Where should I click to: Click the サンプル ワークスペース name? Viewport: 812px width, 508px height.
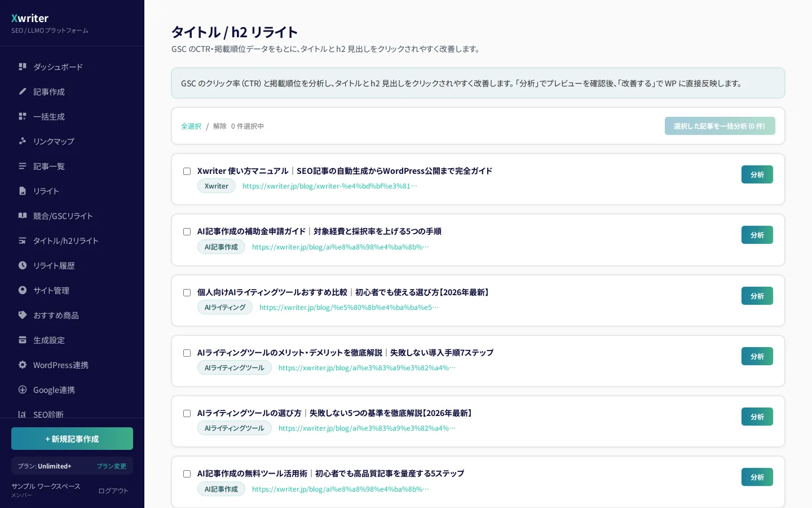pos(46,486)
